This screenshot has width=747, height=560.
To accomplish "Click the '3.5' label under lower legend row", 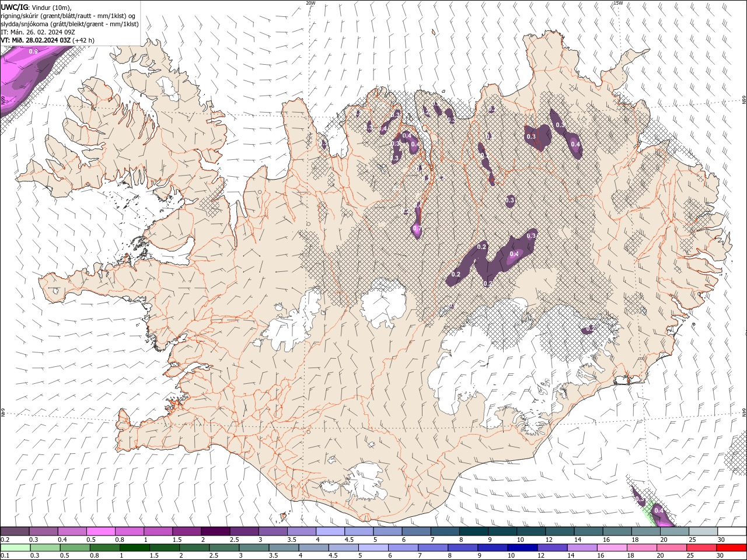I will click(274, 555).
